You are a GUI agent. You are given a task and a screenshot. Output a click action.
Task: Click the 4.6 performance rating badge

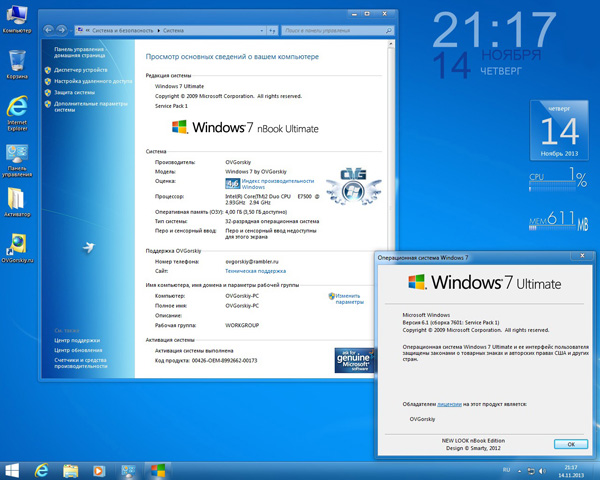(232, 184)
